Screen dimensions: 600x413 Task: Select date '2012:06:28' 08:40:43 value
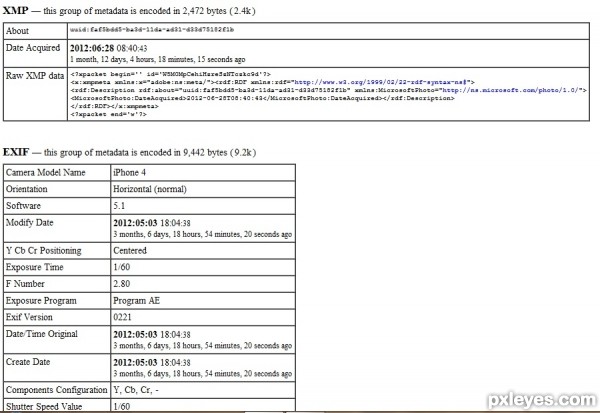108,48
